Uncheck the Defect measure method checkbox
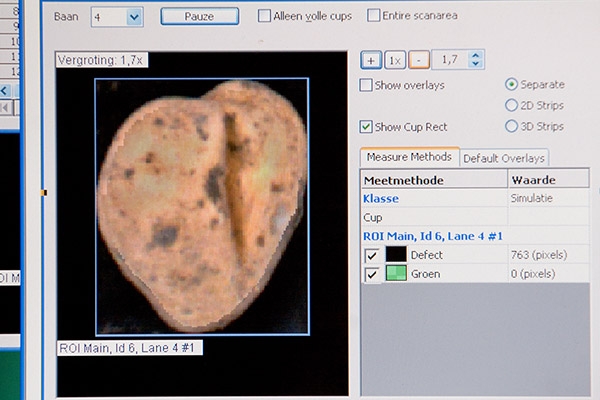The height and width of the screenshot is (400, 600). coord(371,255)
